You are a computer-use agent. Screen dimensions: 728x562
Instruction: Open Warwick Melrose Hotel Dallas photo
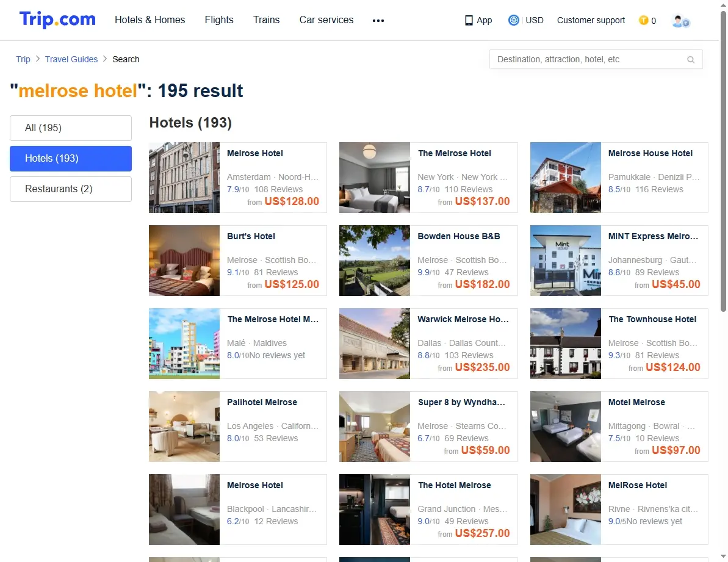[x=375, y=344]
